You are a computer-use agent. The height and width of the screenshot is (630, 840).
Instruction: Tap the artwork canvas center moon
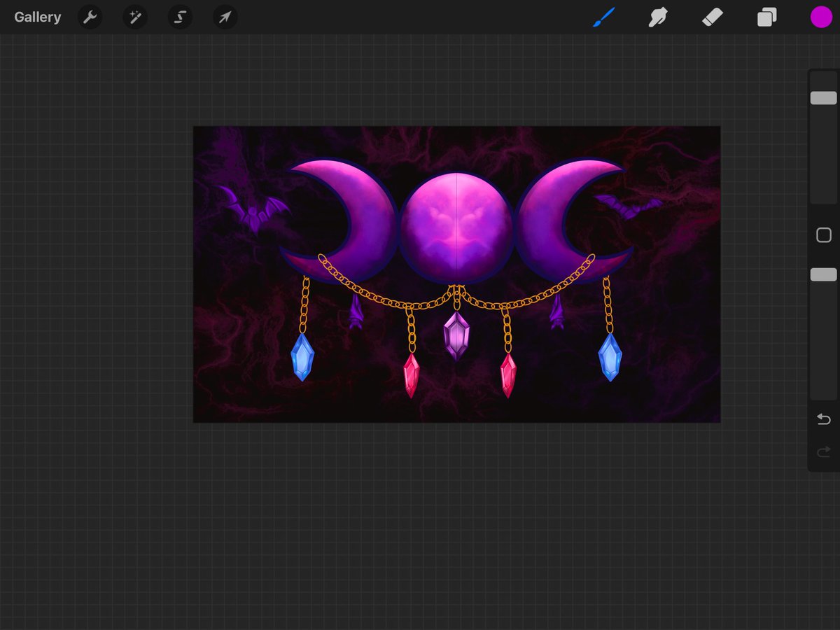click(456, 228)
